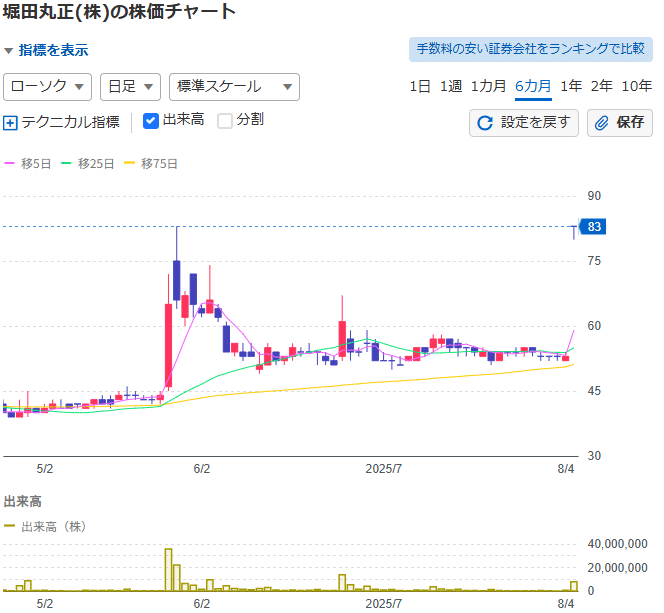Expand the 指標を表示 disclosure triangle
This screenshot has width=664, height=613.
[x=8, y=51]
